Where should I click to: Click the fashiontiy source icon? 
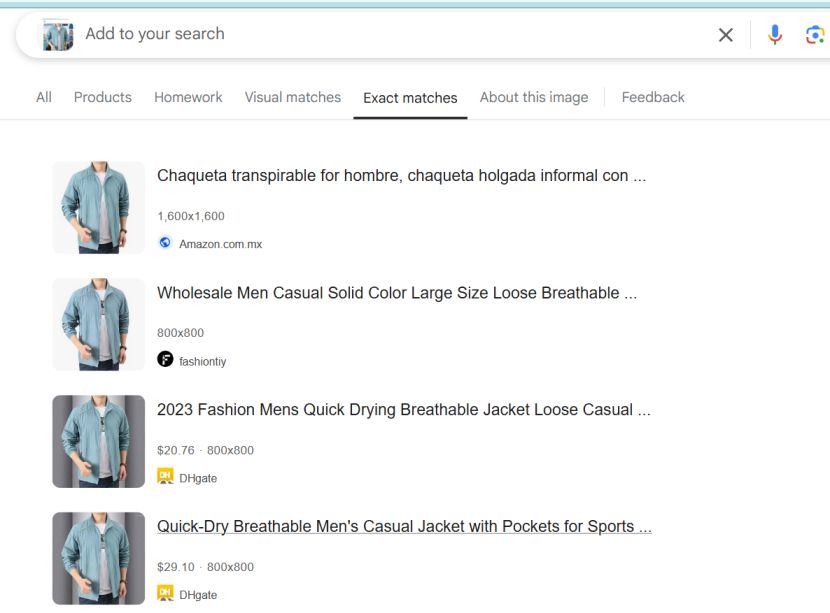[164, 359]
